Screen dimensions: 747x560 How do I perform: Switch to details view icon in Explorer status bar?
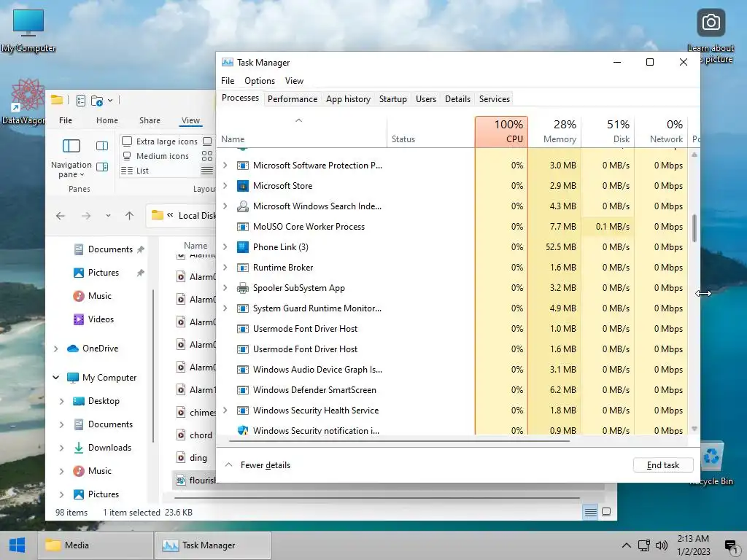(590, 513)
